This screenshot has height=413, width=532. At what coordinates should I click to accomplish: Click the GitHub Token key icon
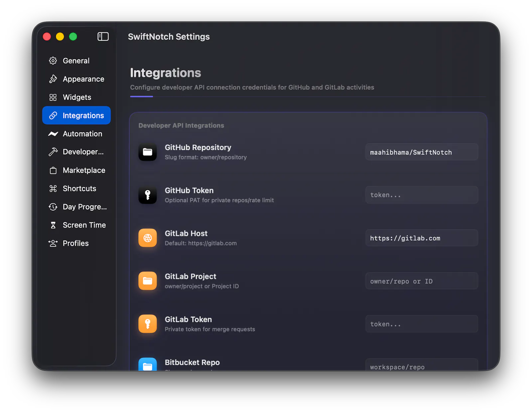tap(148, 195)
